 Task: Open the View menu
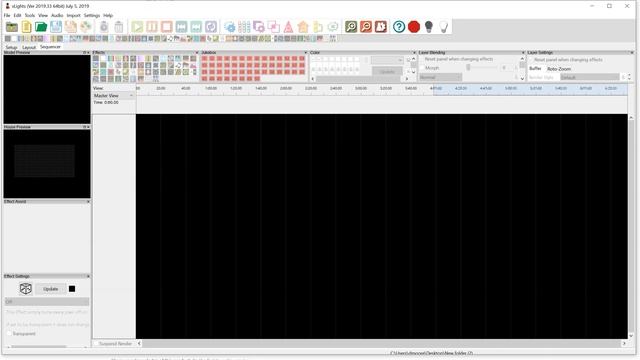pyautogui.click(x=43, y=15)
